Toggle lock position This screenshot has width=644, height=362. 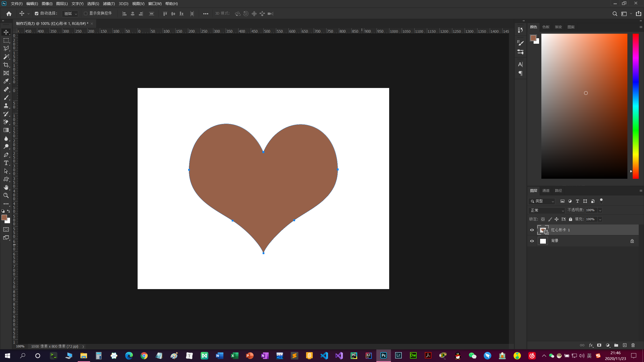[x=556, y=219]
